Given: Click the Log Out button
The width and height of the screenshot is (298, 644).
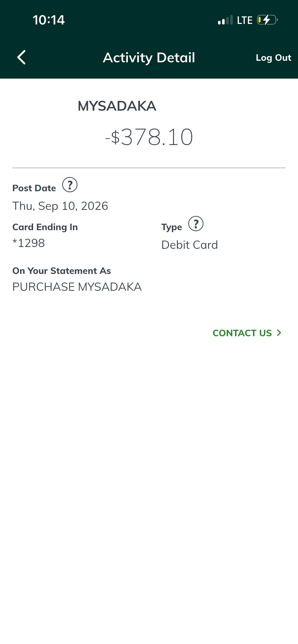Looking at the screenshot, I should pos(273,58).
